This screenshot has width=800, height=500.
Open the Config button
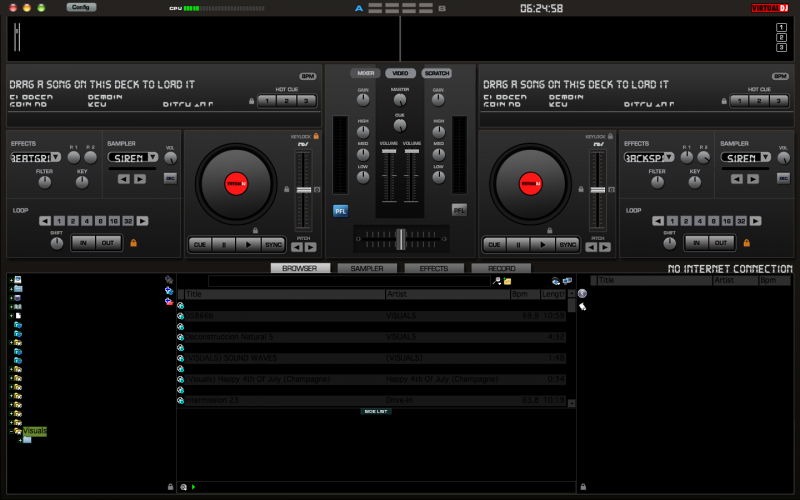tap(81, 7)
